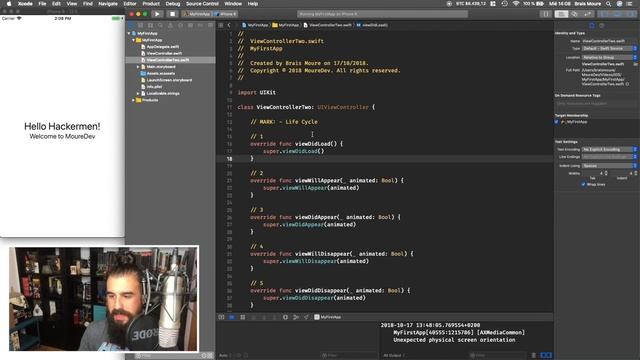The height and width of the screenshot is (360, 640).
Task: Click the console trash (clear) icon
Action: 533,355
